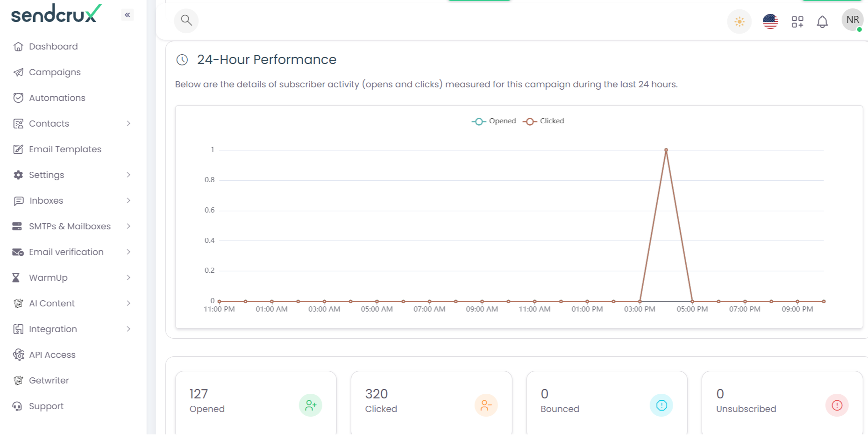The height and width of the screenshot is (440, 868).
Task: Open the US flag language selector
Action: click(x=770, y=21)
